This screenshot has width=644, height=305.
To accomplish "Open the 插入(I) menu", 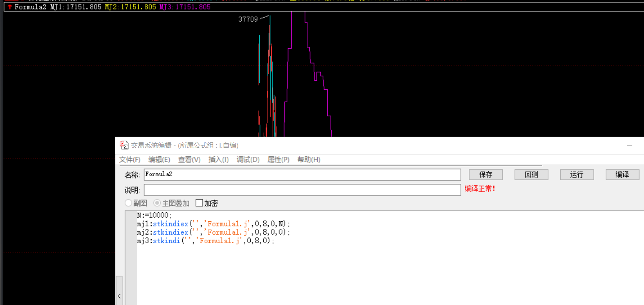I will tap(219, 159).
